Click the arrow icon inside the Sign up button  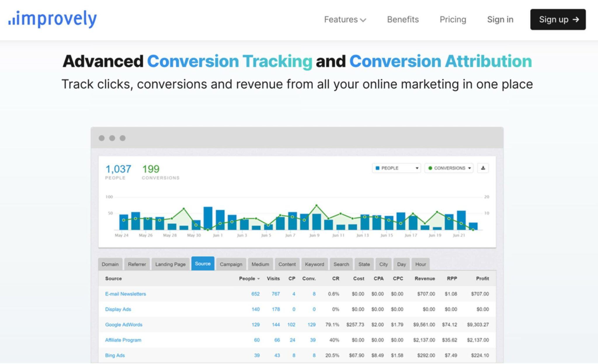(x=576, y=20)
